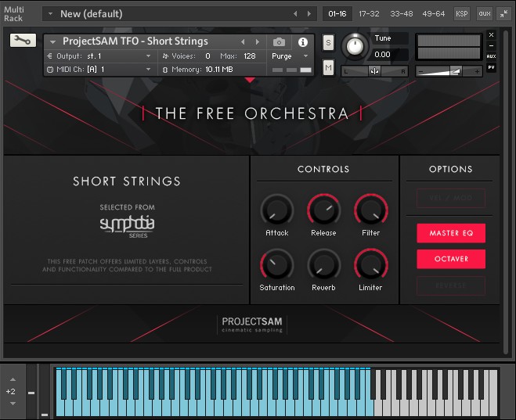Select previous instrument with left arrow

pyautogui.click(x=243, y=42)
